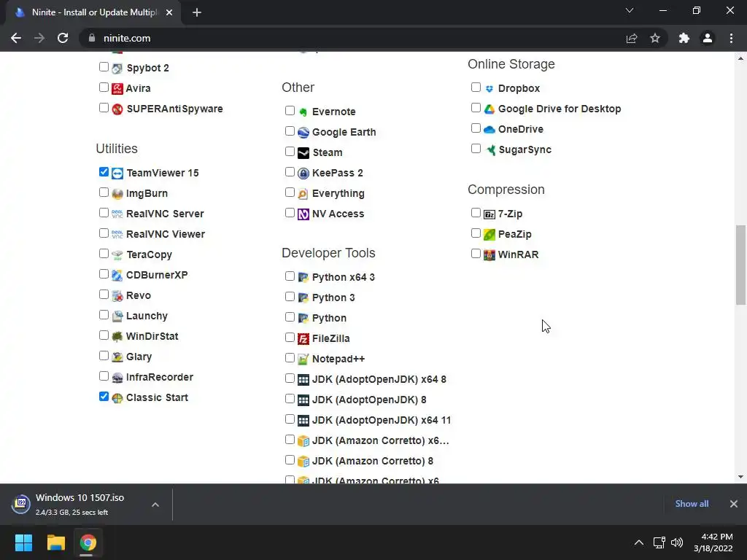Open the Chrome three-dot menu

(731, 38)
